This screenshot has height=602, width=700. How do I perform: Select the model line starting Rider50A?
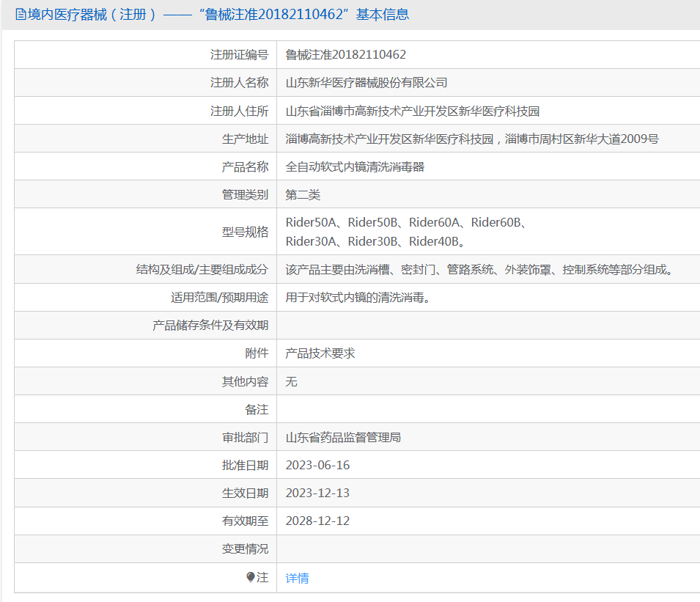coord(406,222)
